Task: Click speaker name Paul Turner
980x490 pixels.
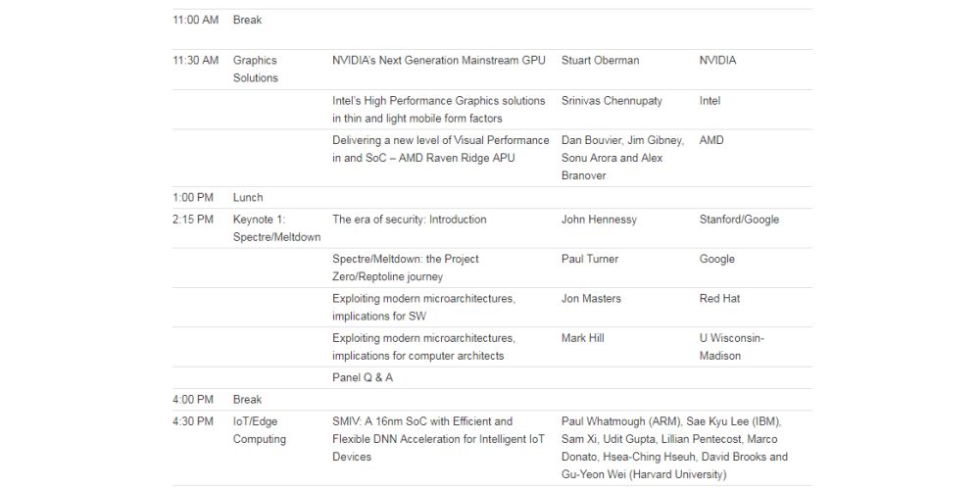Action: pos(590,260)
